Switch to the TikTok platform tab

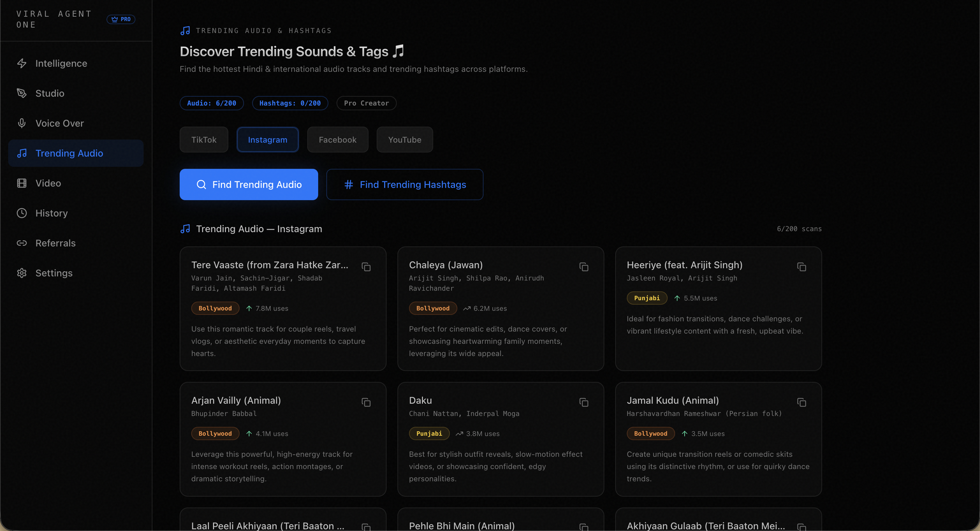pos(203,139)
